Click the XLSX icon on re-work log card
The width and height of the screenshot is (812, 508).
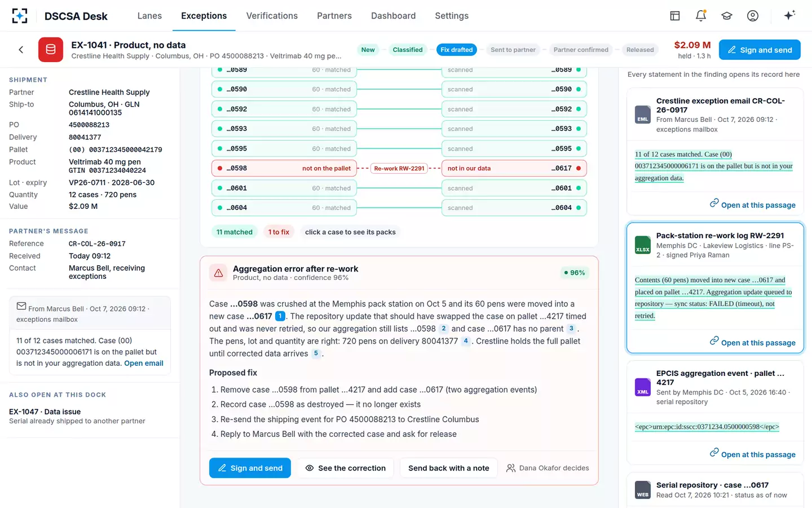[x=643, y=245]
